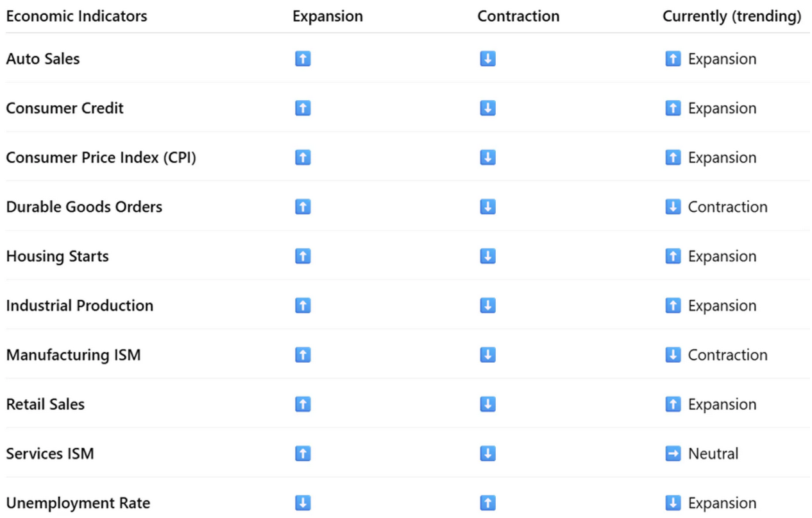This screenshot has width=812, height=518.
Task: Select the Expansion column header
Action: (x=328, y=16)
